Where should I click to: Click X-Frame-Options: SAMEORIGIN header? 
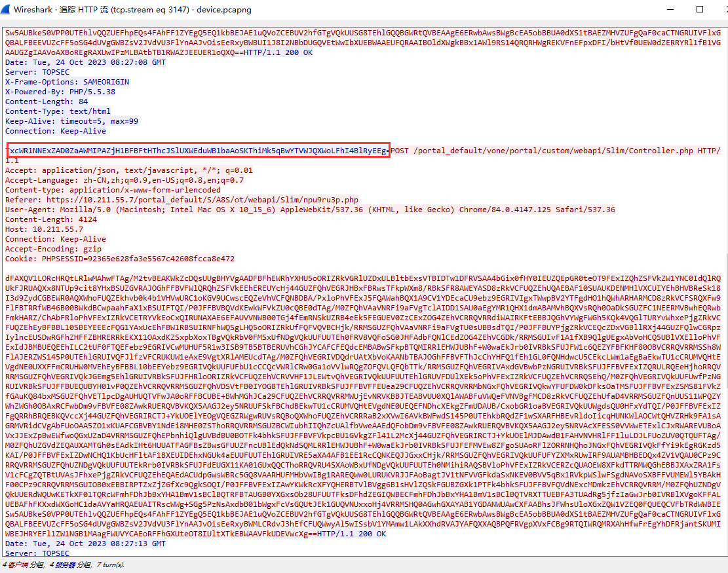(67, 82)
